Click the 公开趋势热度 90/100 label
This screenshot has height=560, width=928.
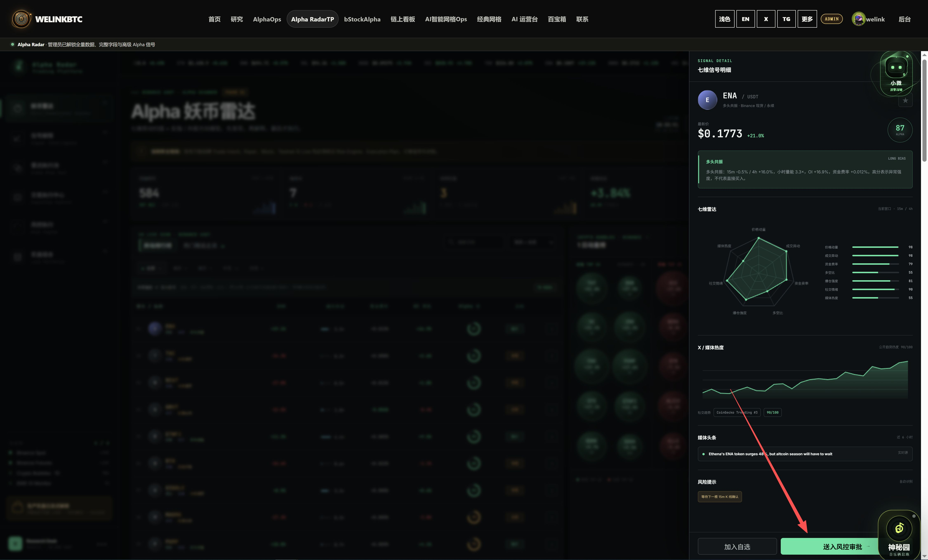pyautogui.click(x=896, y=347)
